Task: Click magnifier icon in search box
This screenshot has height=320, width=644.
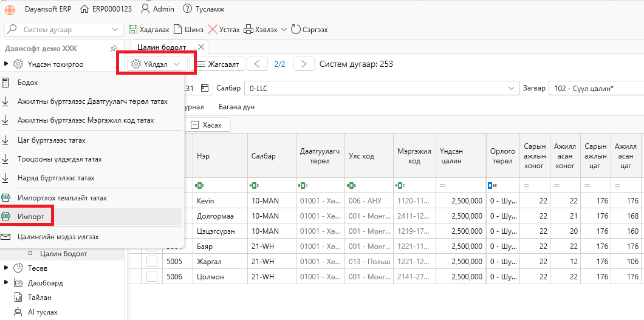Action: [13, 30]
